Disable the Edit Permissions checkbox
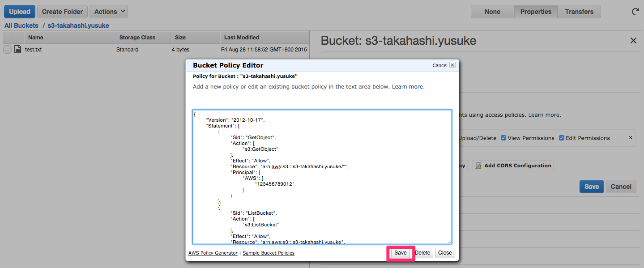The height and width of the screenshot is (268, 644). pos(562,138)
